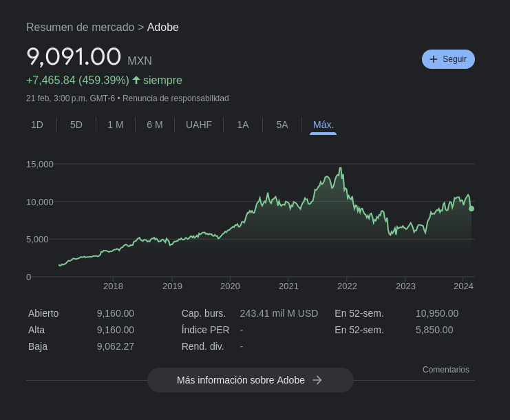Screen dimensions: 510x420
Task: Switch to the 5A range tab
Action: [x=282, y=125]
